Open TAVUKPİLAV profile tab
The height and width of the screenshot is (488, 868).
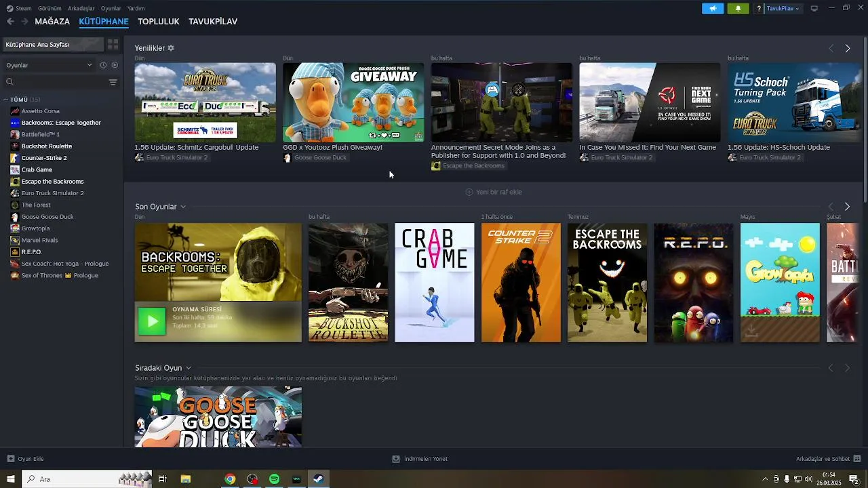213,22
